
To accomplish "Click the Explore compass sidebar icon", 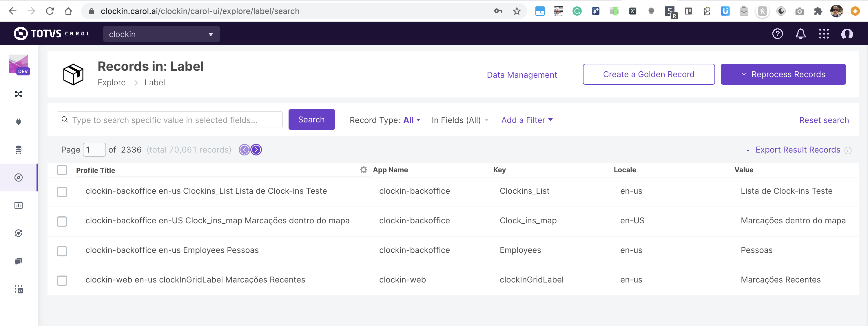I will click(19, 178).
